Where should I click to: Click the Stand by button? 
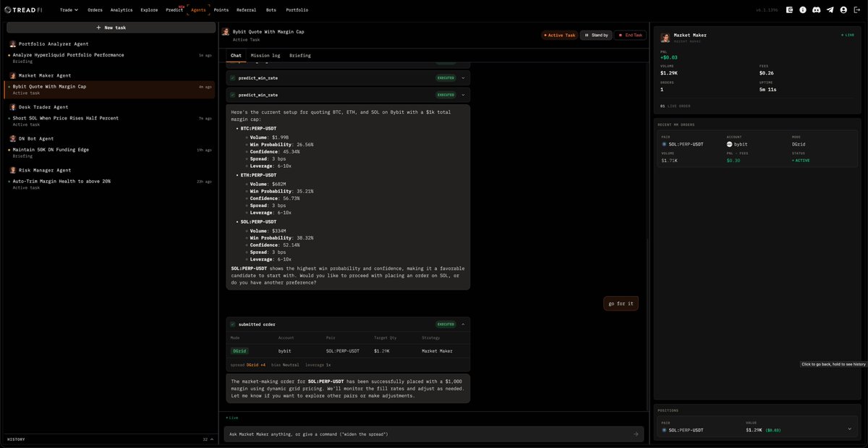[596, 35]
